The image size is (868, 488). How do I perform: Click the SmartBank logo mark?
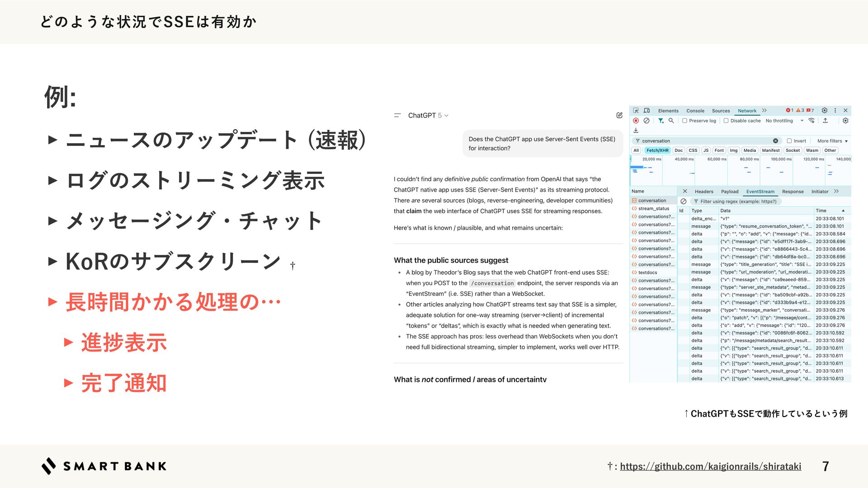click(x=49, y=466)
